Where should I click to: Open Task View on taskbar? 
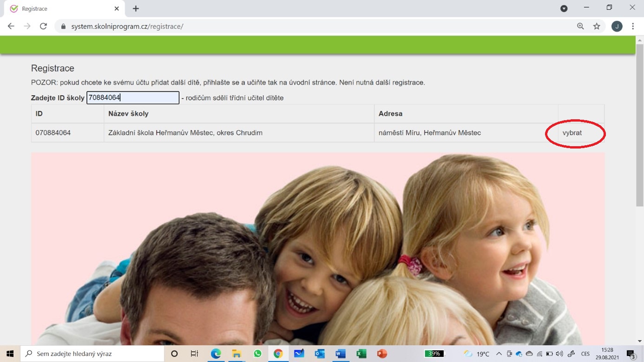pos(195,354)
